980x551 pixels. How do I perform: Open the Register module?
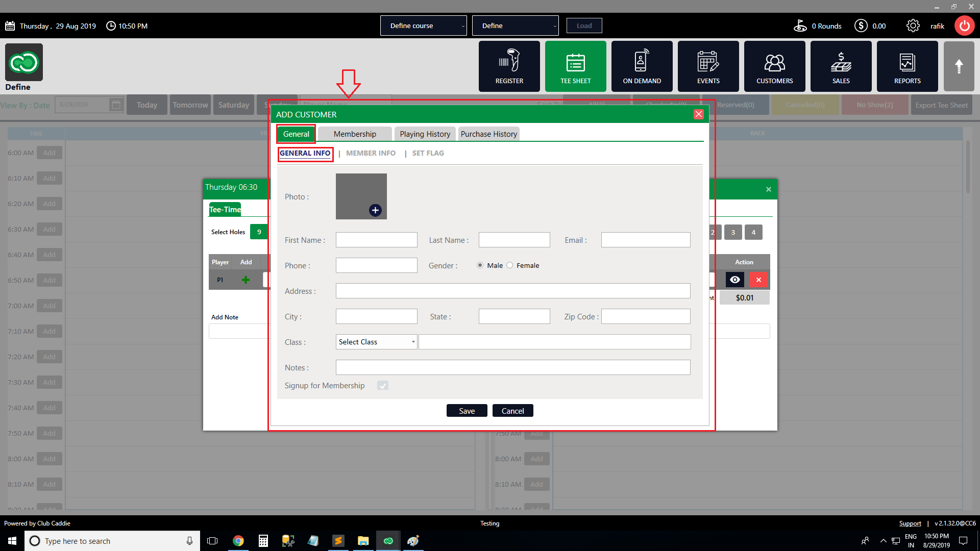(509, 66)
